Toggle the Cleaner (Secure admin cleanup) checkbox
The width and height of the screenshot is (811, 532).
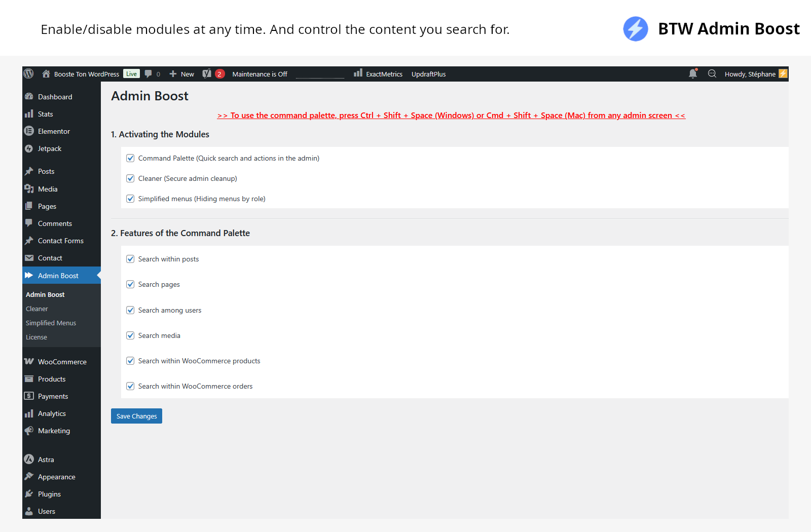click(x=130, y=178)
